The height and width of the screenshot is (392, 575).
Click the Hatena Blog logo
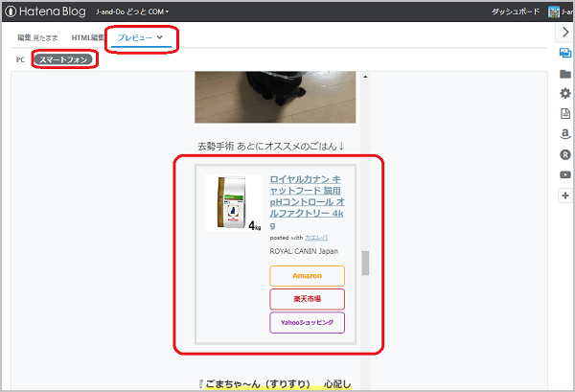[x=45, y=12]
